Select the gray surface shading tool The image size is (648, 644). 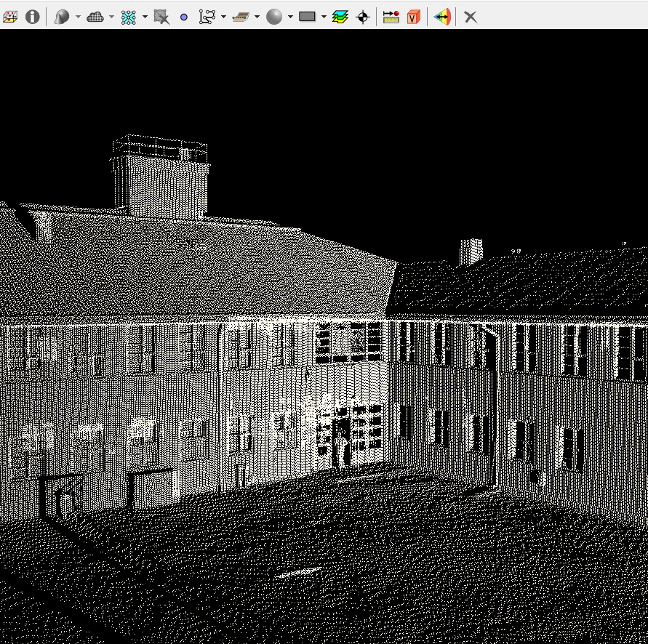coord(61,17)
